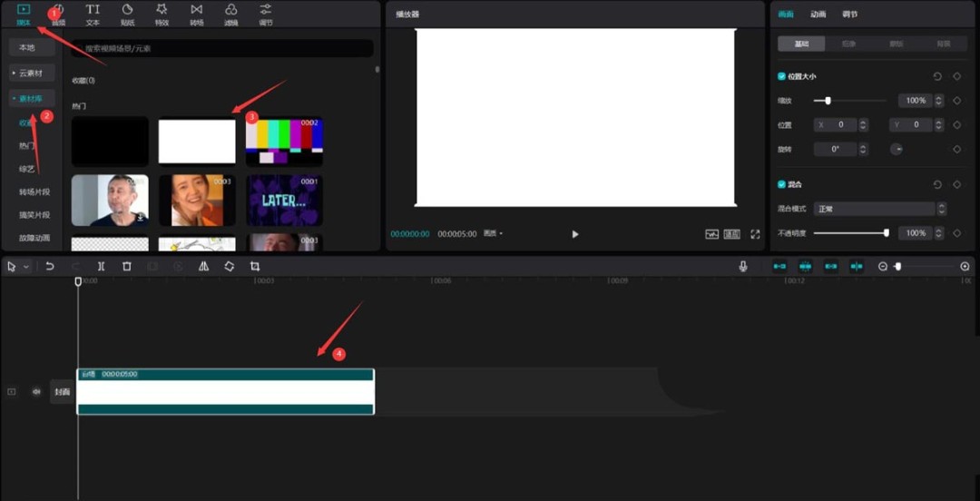Open the 文本 (Text) panel
This screenshot has height=501, width=980.
[93, 14]
